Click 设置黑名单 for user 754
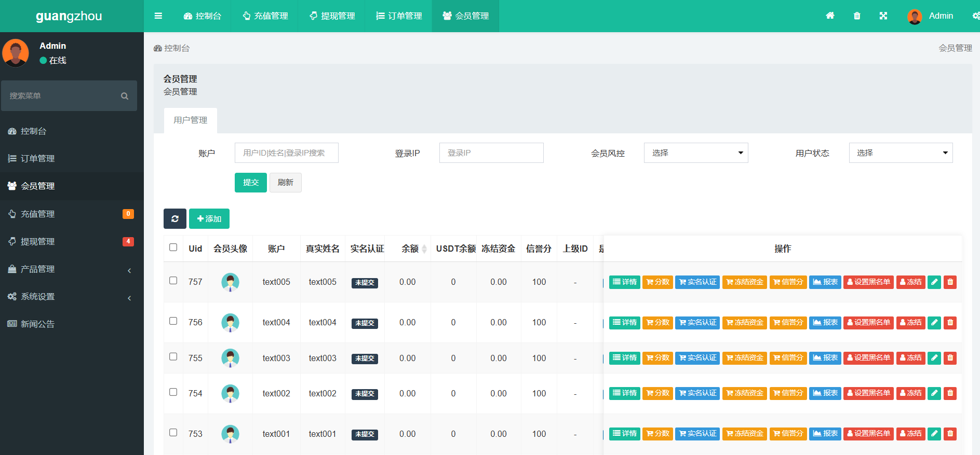The image size is (980, 455). coord(868,393)
